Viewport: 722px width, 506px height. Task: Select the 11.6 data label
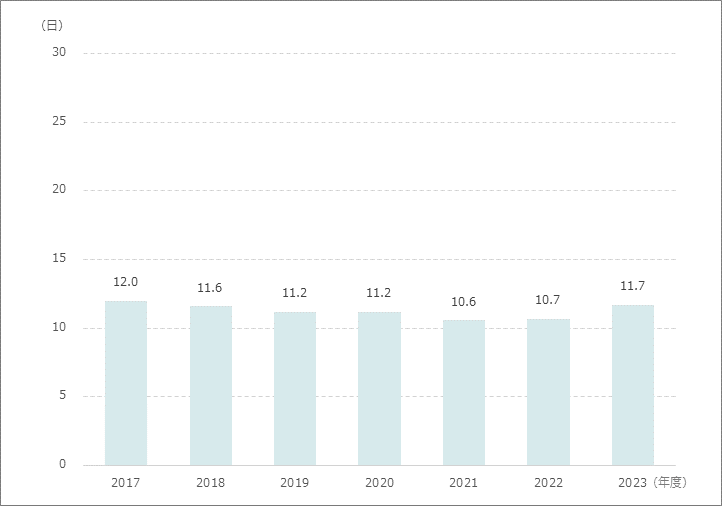point(210,288)
